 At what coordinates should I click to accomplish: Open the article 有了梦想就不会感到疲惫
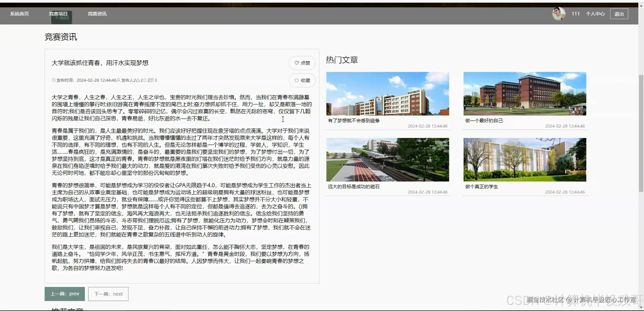click(x=353, y=121)
